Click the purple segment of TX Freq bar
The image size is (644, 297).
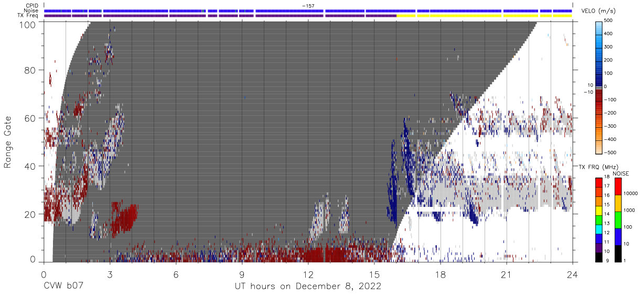[x=220, y=16]
